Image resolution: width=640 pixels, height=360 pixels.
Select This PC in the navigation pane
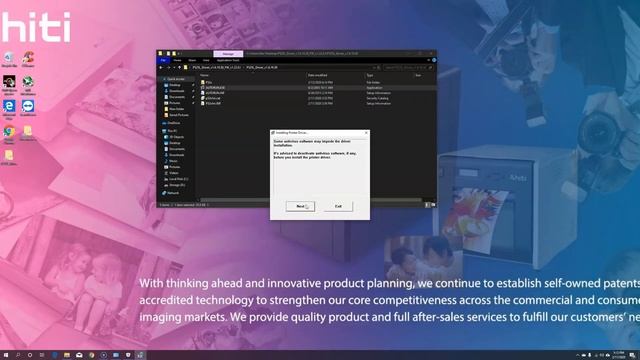172,131
